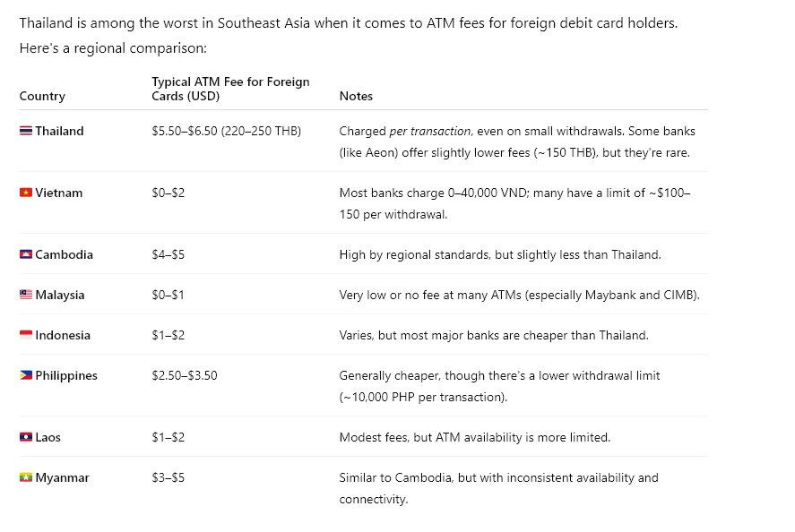Image resolution: width=795 pixels, height=532 pixels.
Task: Click the Vietnam flag icon
Action: point(26,193)
